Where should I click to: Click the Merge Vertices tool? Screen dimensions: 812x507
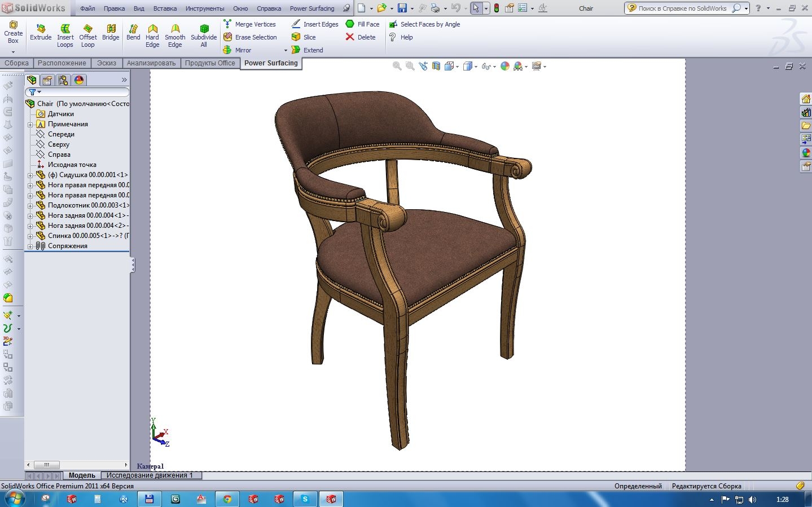click(x=252, y=24)
